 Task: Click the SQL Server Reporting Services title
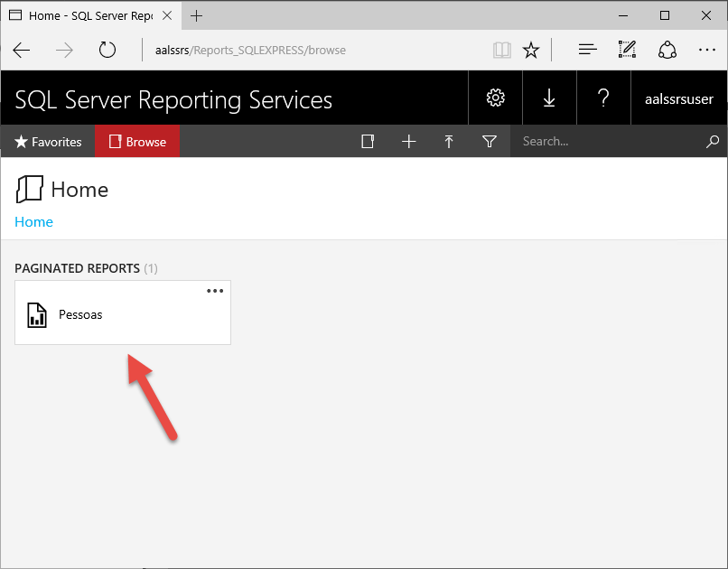tap(173, 99)
